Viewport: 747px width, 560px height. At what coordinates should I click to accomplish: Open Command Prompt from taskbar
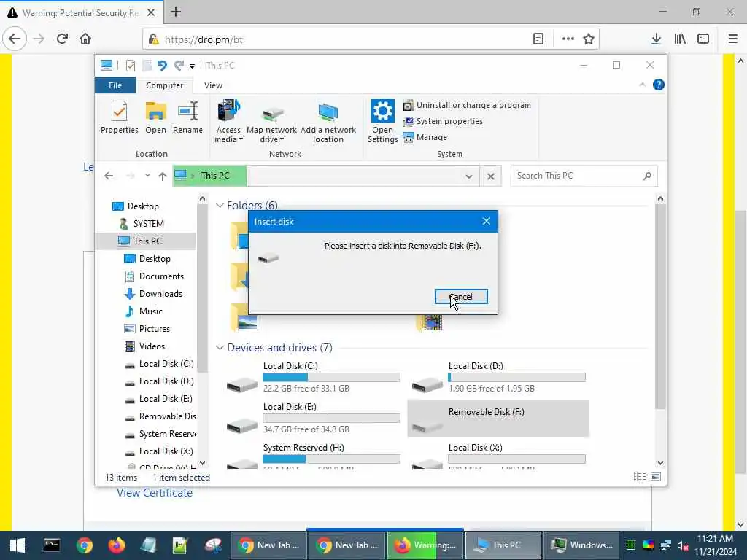tap(52, 545)
